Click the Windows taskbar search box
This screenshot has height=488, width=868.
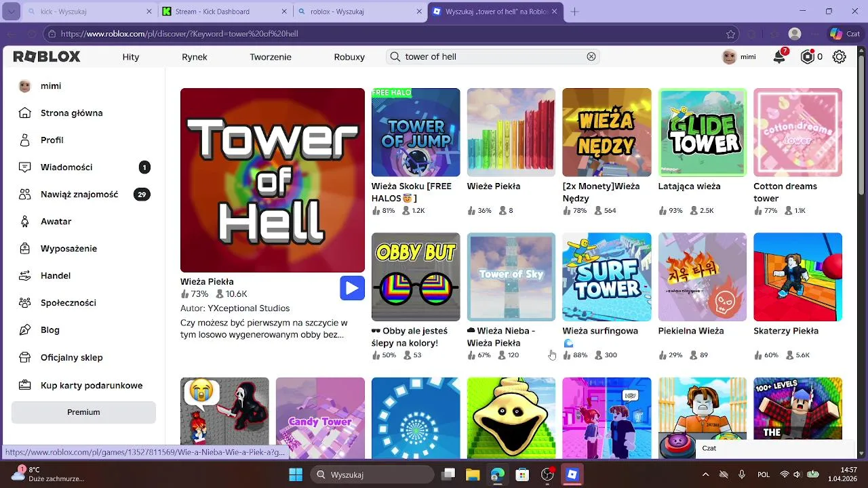coord(372,474)
